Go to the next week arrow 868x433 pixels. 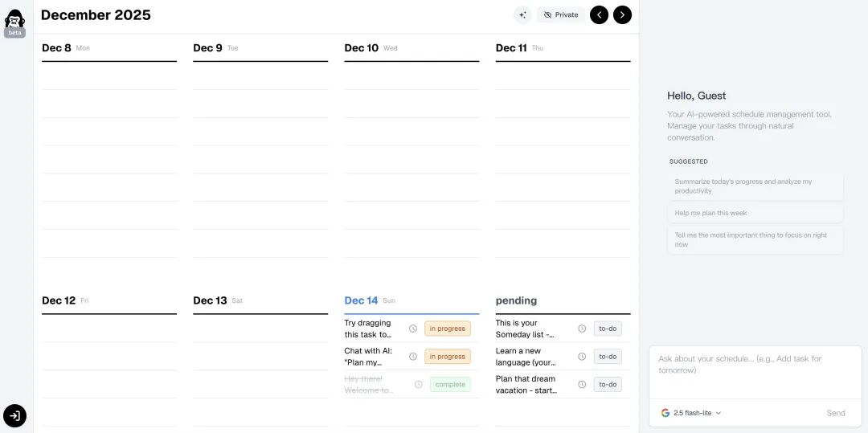(622, 14)
